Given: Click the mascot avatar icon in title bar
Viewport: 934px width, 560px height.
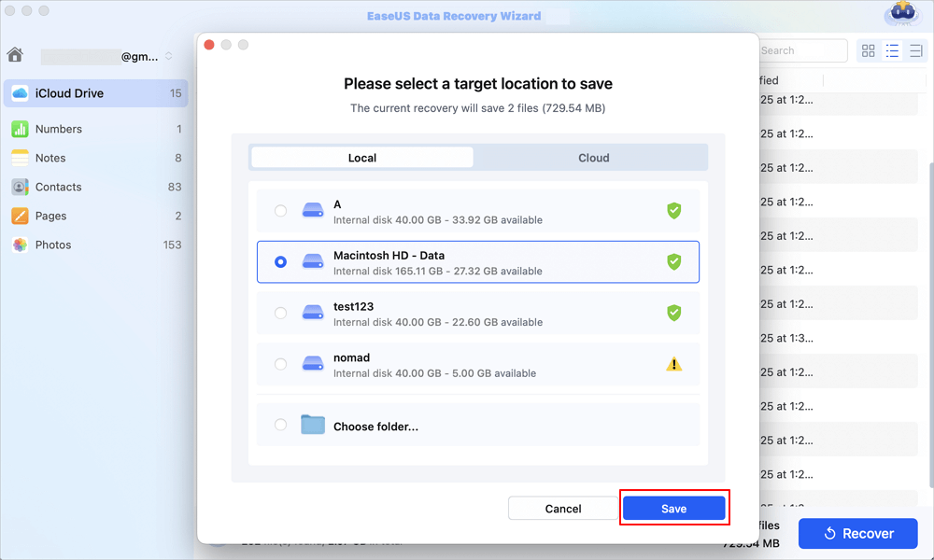Looking at the screenshot, I should pyautogui.click(x=903, y=14).
